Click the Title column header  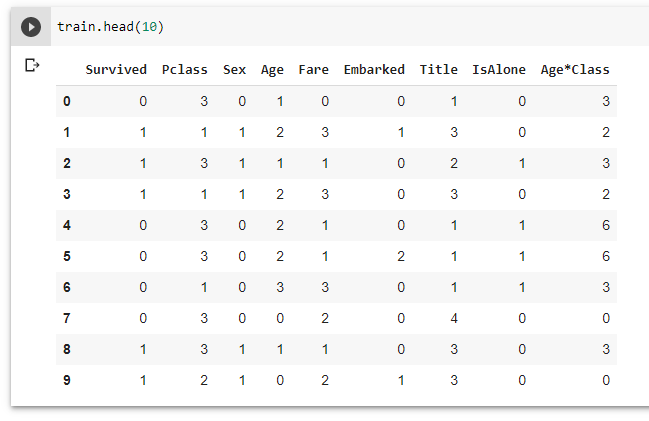(x=438, y=70)
